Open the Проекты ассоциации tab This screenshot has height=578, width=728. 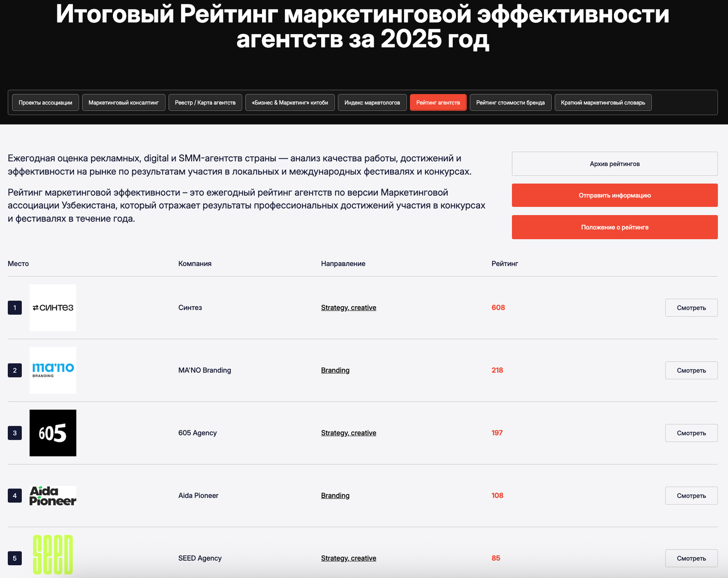(x=45, y=102)
